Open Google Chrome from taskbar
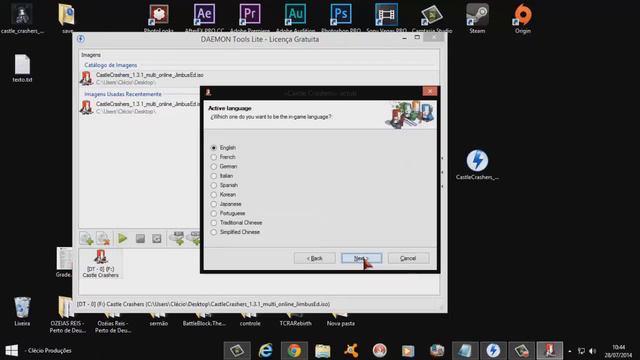 click(x=294, y=351)
